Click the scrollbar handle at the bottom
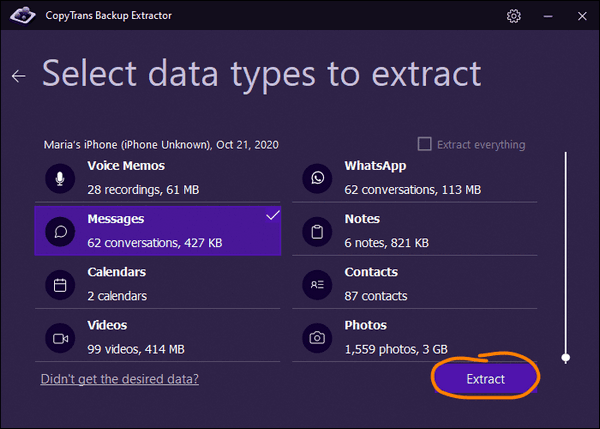 click(x=566, y=358)
